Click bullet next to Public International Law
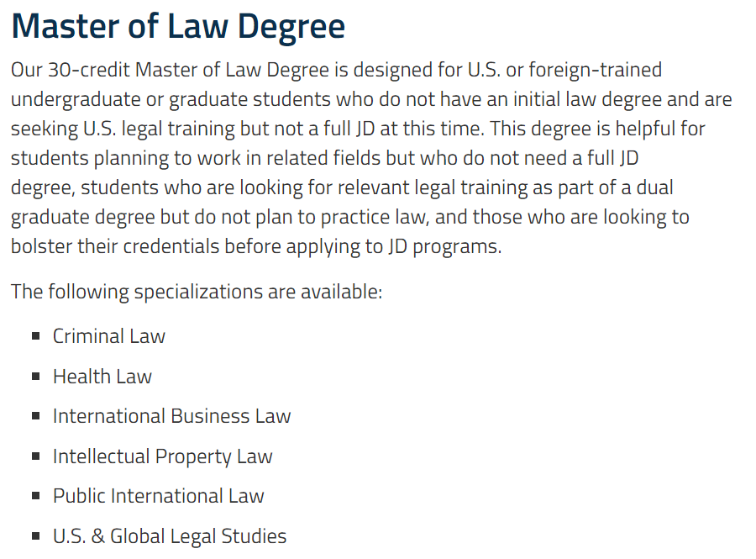Image resolution: width=756 pixels, height=559 pixels. coord(35,496)
